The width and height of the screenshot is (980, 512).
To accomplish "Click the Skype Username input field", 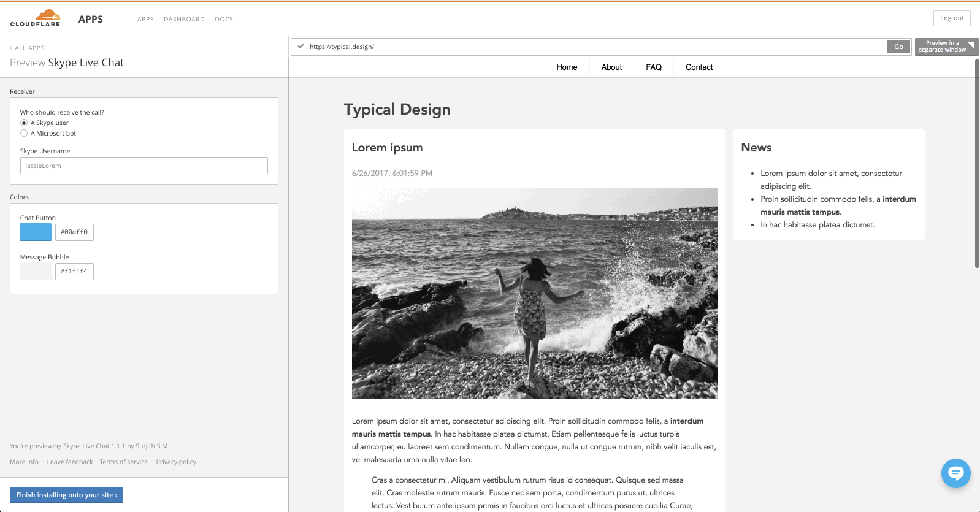I will point(144,166).
